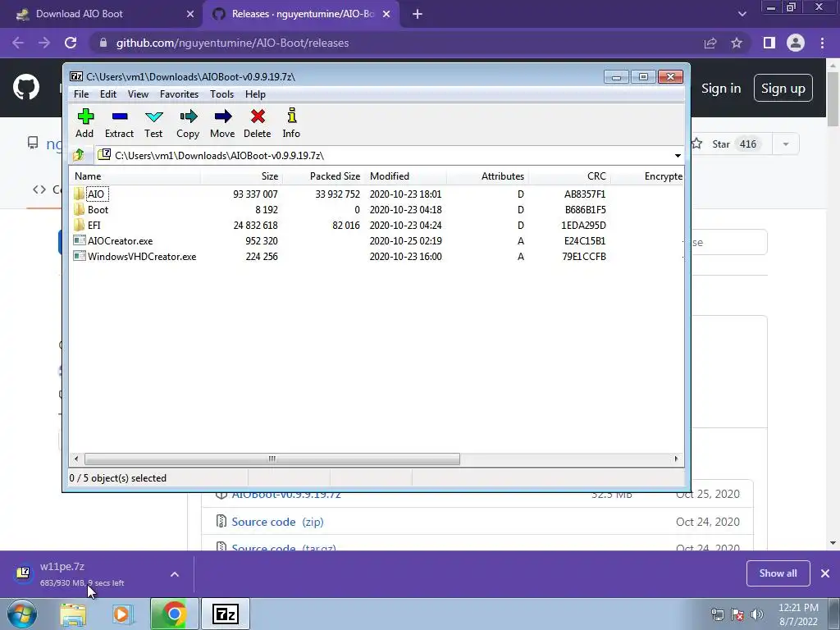Select the Boot folder icon

[x=79, y=209]
